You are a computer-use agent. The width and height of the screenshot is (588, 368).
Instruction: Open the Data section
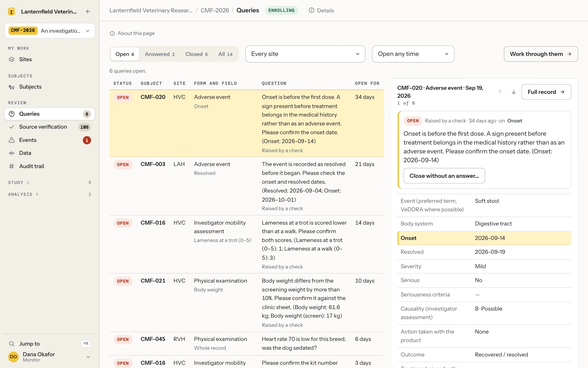click(x=49, y=153)
